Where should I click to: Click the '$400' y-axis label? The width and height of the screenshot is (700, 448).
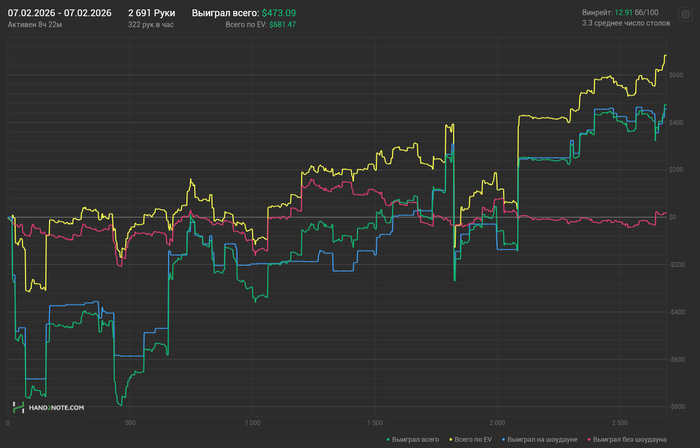(675, 122)
